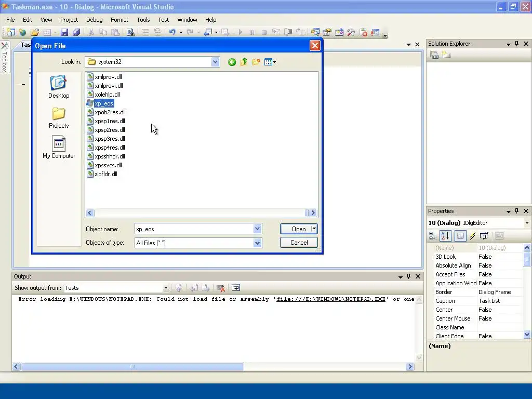Screen dimensions: 532x399
Task: Expand the Objects of type dropdown
Action: pyautogui.click(x=257, y=243)
